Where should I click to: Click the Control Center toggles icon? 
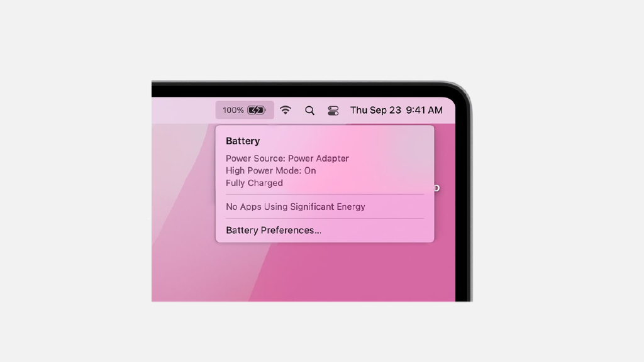(333, 109)
